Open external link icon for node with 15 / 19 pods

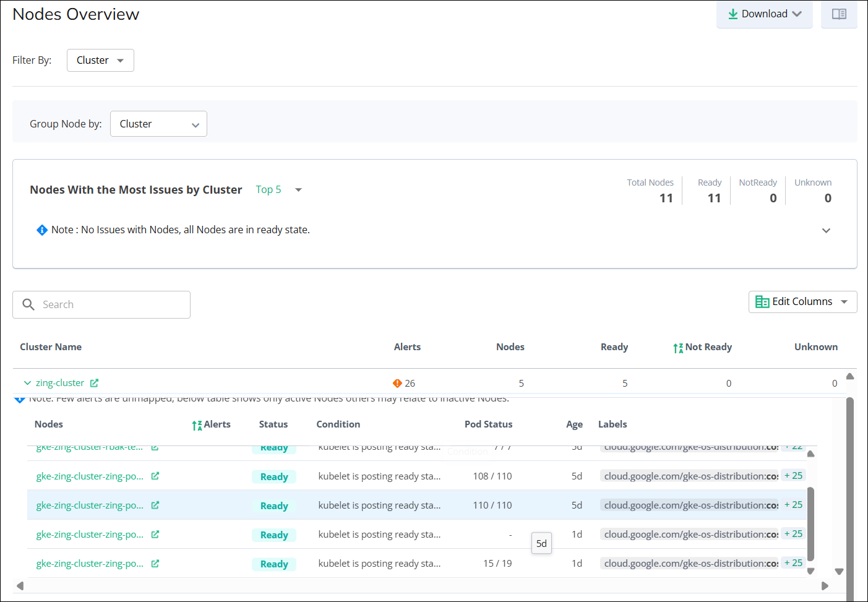pos(155,563)
